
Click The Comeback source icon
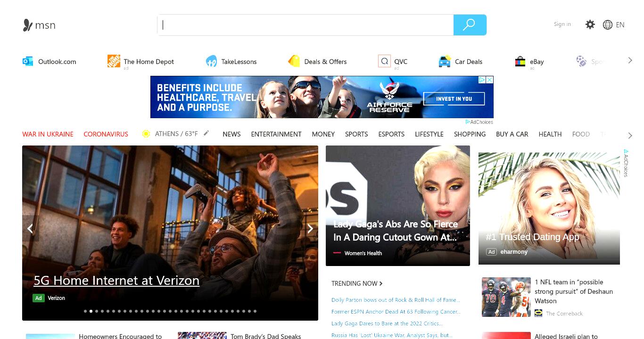point(538,313)
